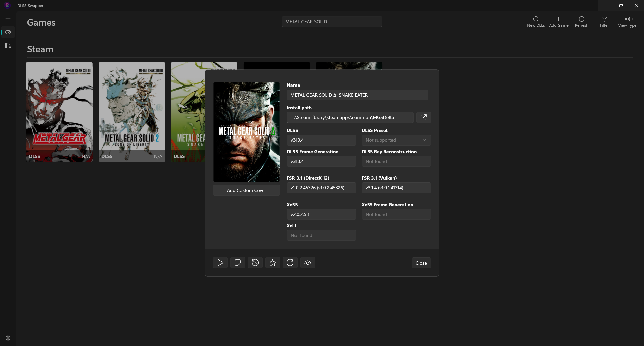Close the game details dialog
The height and width of the screenshot is (346, 644).
pyautogui.click(x=421, y=263)
